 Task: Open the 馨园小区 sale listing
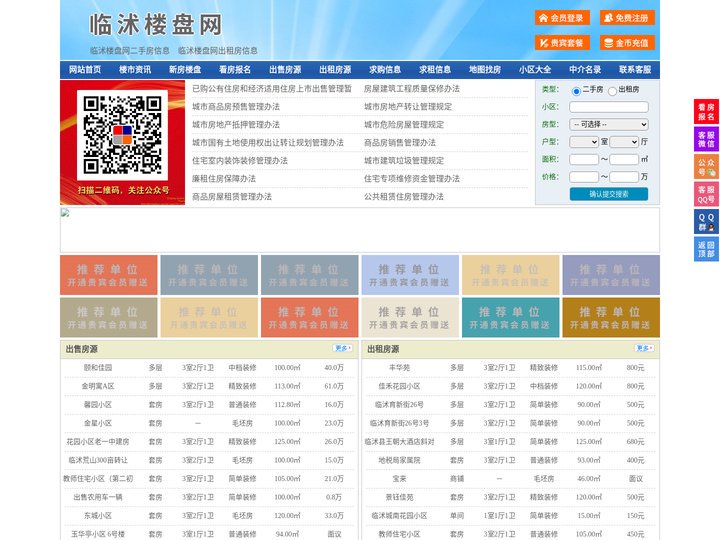(98, 405)
